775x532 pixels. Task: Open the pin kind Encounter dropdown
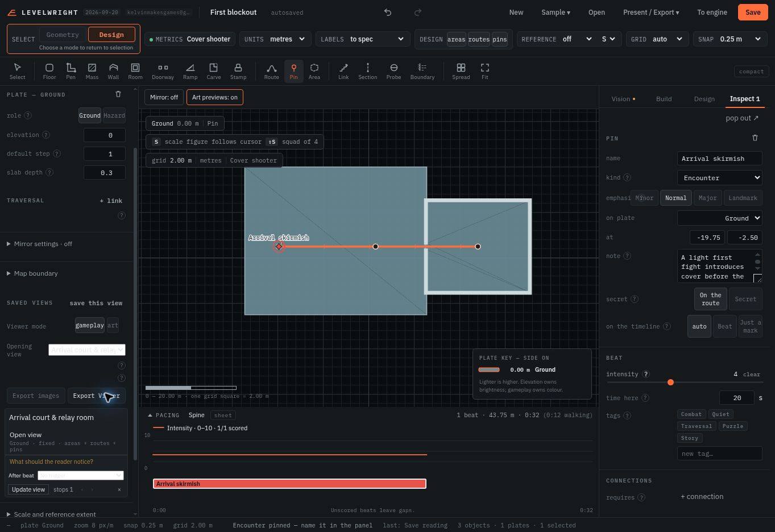coord(719,178)
